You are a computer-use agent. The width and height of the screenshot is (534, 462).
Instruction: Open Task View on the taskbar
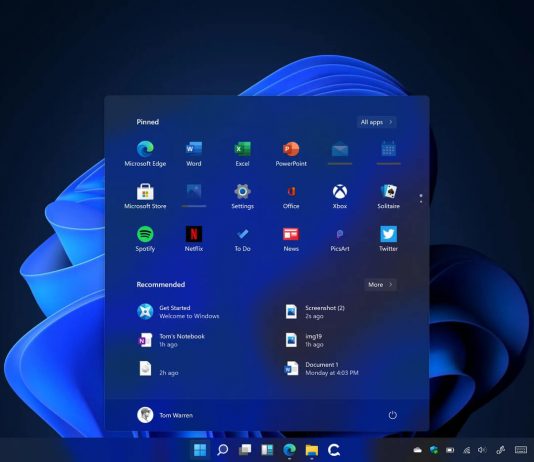[245, 450]
